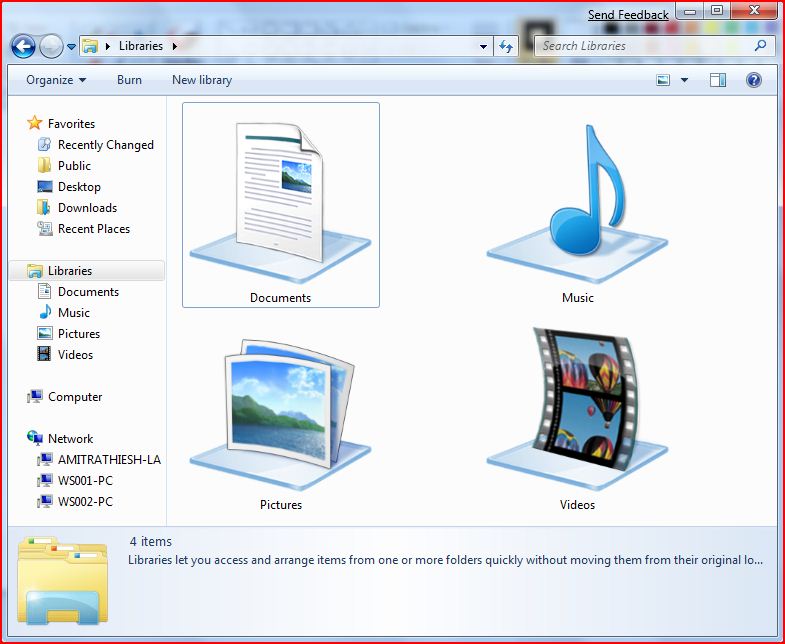Click the Libraries icon in sidebar
Image resolution: width=785 pixels, height=644 pixels.
(x=35, y=270)
